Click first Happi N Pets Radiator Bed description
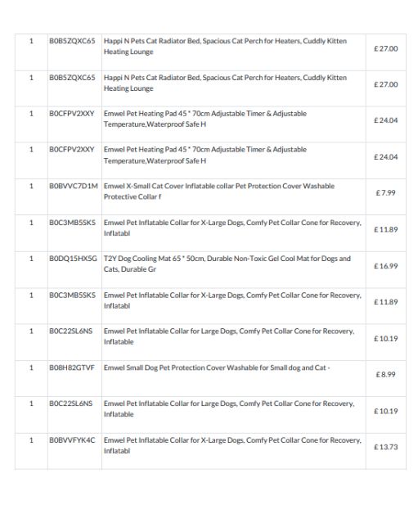Screen dimensions: 418x532 click(225, 46)
